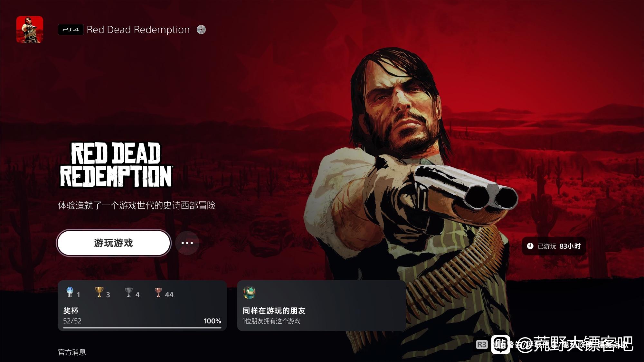Open the 同样在游玩的朋友 friends card
Screen dimensions: 644x362
click(x=321, y=306)
